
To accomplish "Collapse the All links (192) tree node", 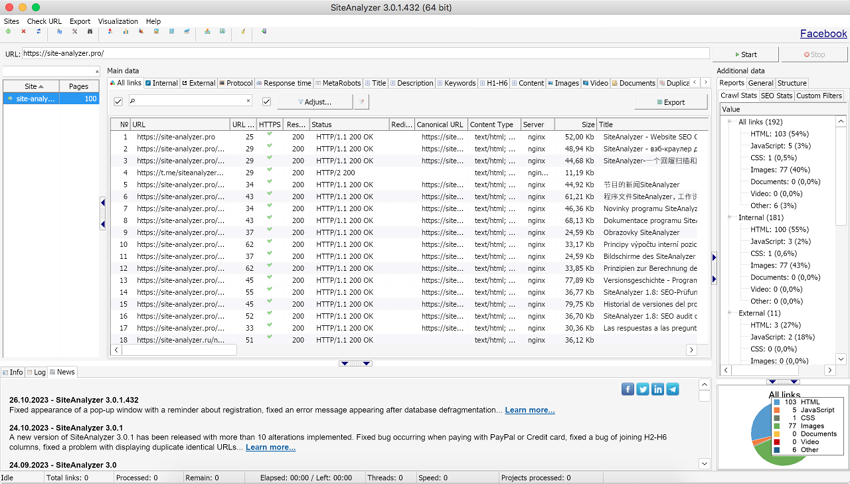I will (x=730, y=122).
